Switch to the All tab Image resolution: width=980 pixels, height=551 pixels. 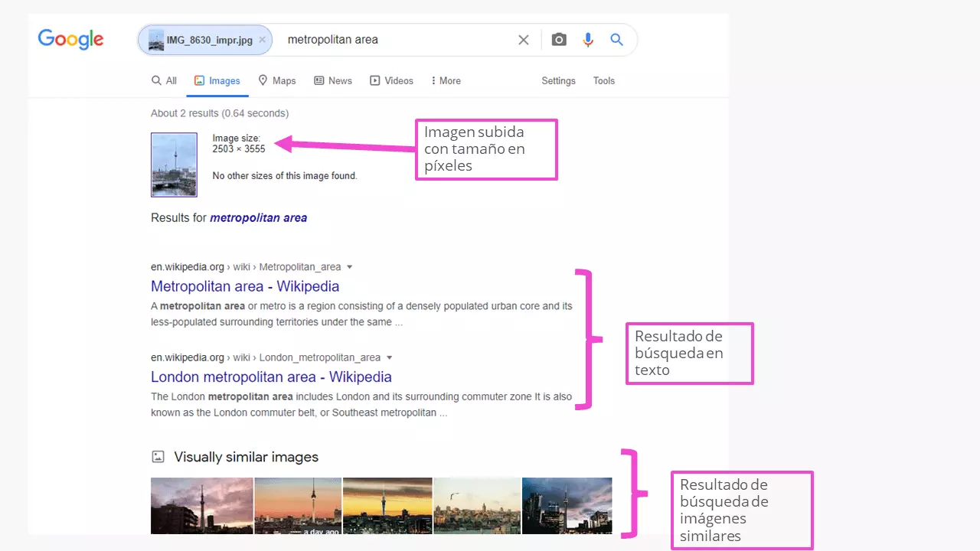point(164,80)
